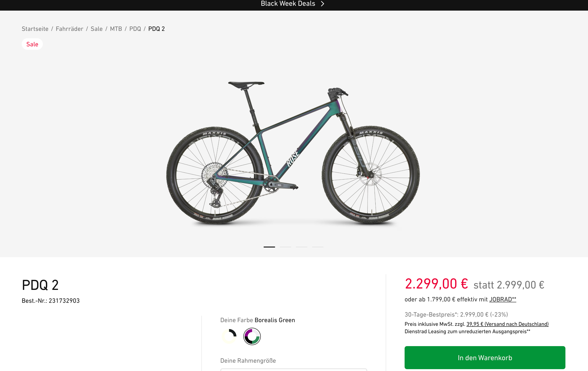Open the Black Week Deals banner
This screenshot has width=588, height=371.
pos(288,4)
